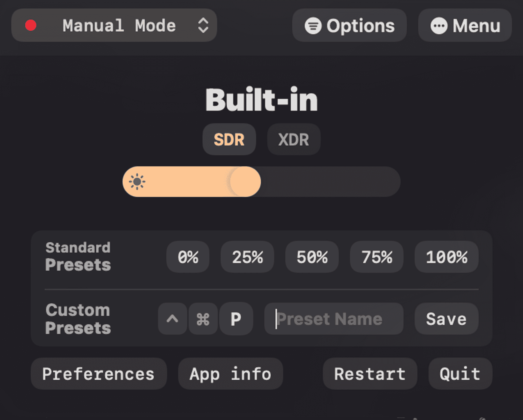
Task: Open the Menu button
Action: (x=465, y=25)
